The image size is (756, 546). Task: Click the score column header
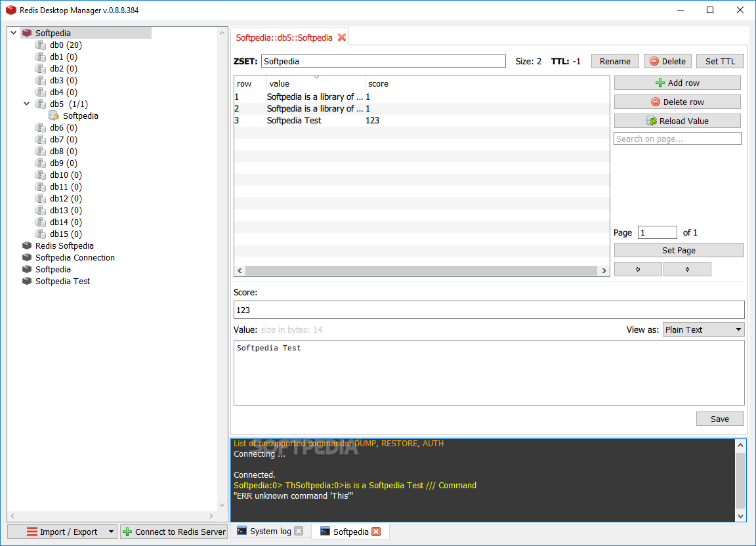coord(378,83)
